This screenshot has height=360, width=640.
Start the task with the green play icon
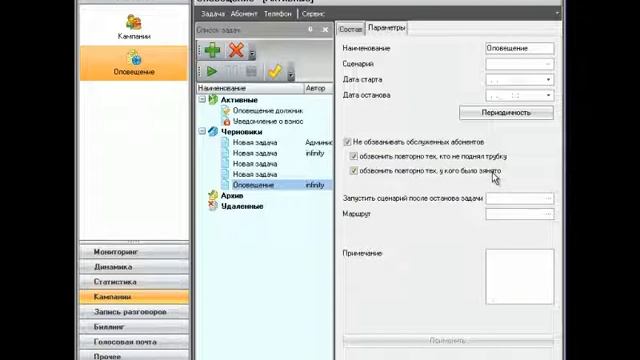pos(211,72)
